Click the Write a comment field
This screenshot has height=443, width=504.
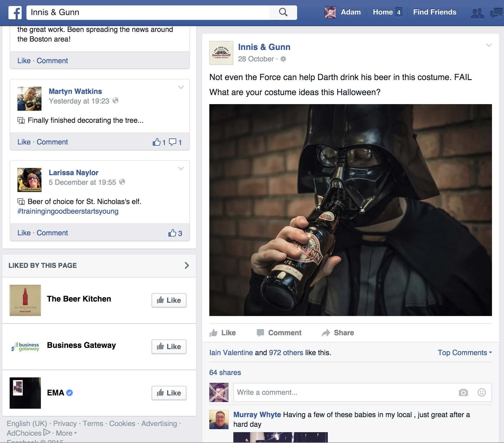tap(346, 392)
